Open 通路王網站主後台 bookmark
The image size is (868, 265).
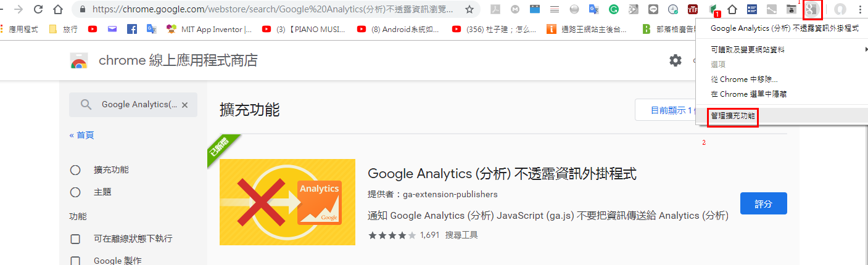587,29
